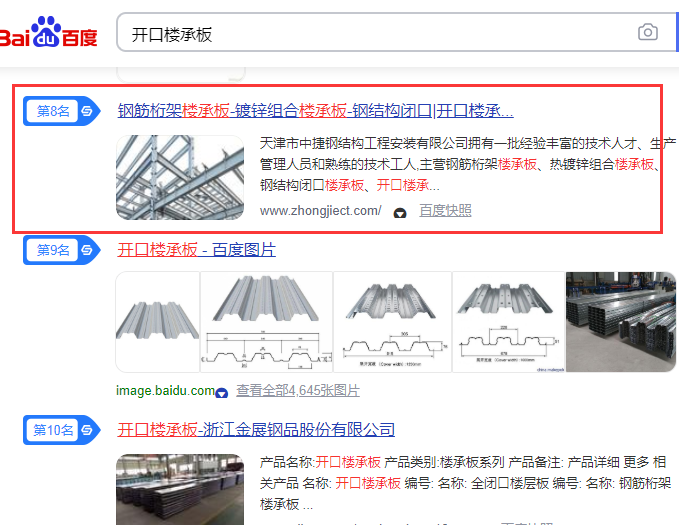Click the 第9名 rank badge

(x=61, y=250)
